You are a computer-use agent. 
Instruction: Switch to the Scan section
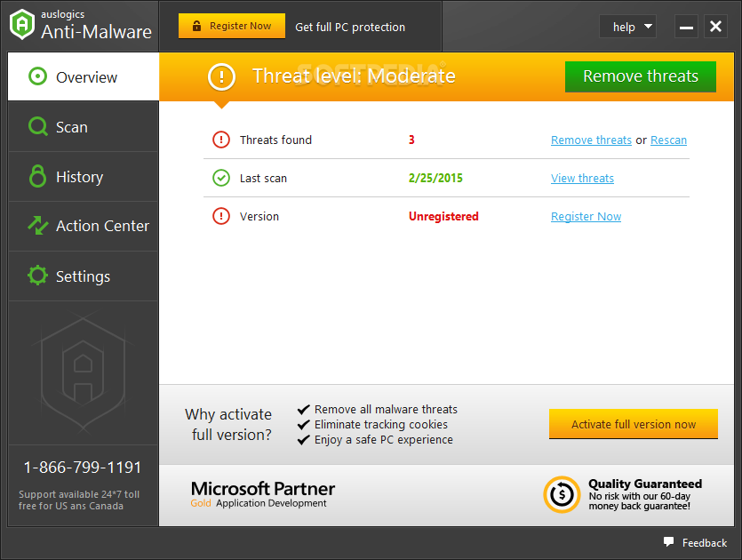(84, 127)
